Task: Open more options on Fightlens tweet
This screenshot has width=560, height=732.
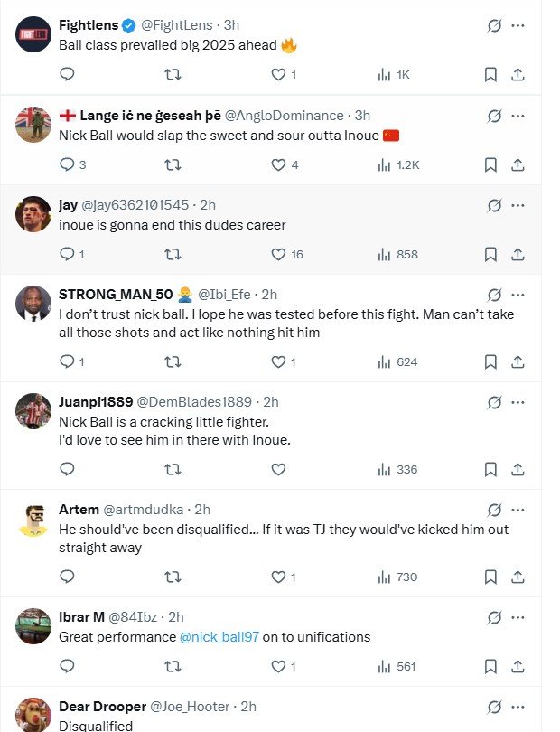Action: click(x=518, y=25)
